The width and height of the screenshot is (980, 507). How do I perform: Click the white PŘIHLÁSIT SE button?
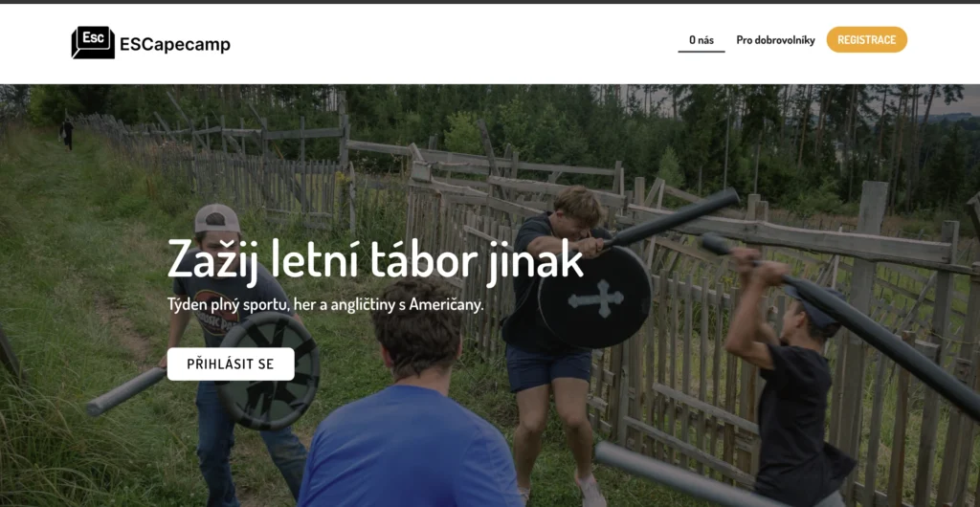[x=231, y=364]
